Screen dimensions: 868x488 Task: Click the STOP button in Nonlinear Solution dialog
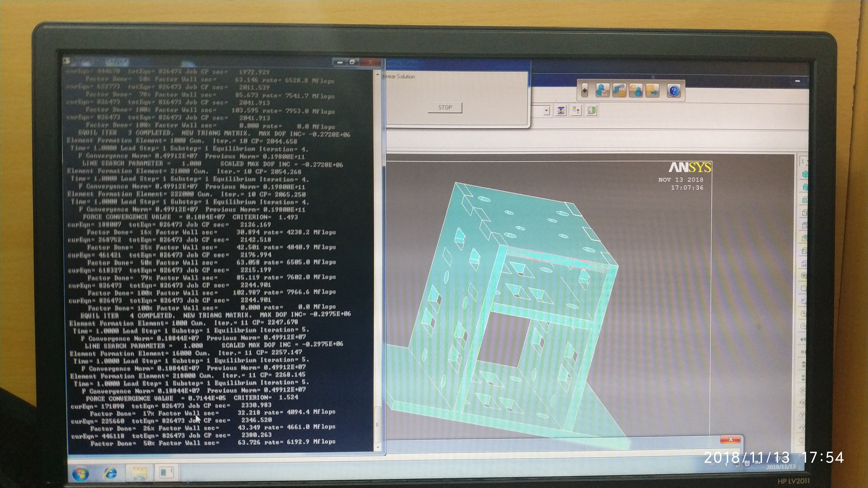coord(445,107)
